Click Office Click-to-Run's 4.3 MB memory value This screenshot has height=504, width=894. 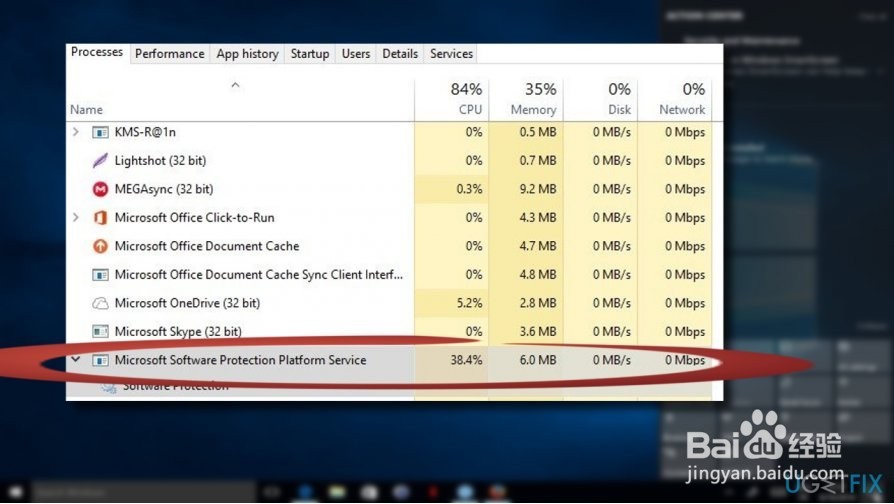click(538, 217)
